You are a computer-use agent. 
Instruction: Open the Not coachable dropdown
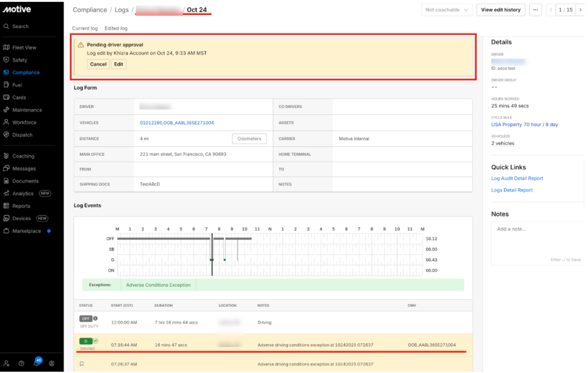pyautogui.click(x=446, y=10)
